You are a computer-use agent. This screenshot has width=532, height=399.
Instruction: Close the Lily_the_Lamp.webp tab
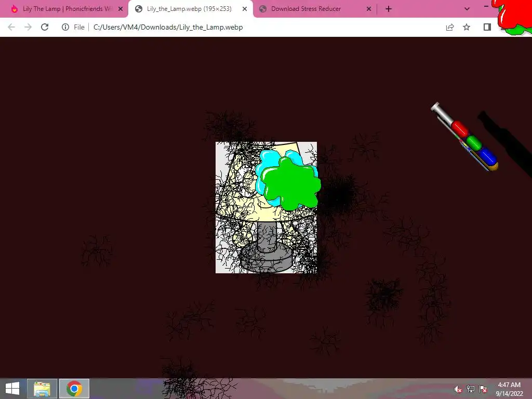point(245,9)
